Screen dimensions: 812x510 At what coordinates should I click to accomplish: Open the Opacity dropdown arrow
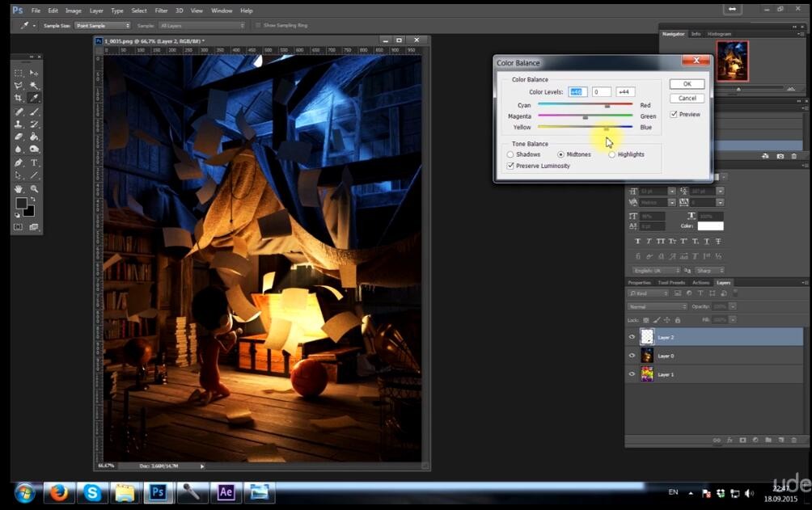pos(732,306)
